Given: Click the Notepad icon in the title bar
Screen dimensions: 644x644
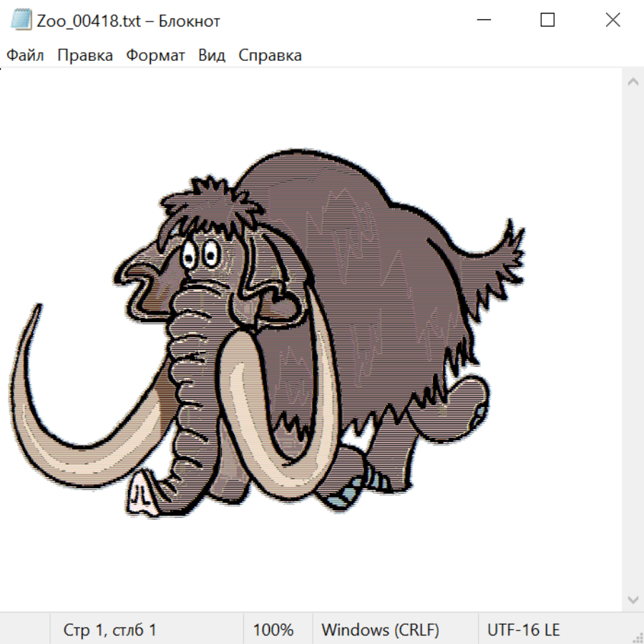Looking at the screenshot, I should click(22, 20).
